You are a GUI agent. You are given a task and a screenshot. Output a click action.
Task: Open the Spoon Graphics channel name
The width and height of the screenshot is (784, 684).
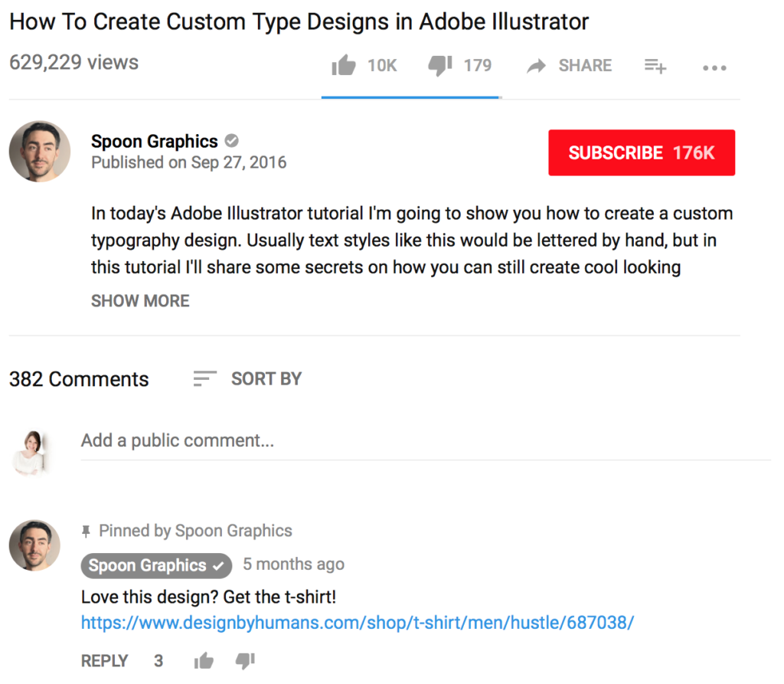tap(154, 141)
